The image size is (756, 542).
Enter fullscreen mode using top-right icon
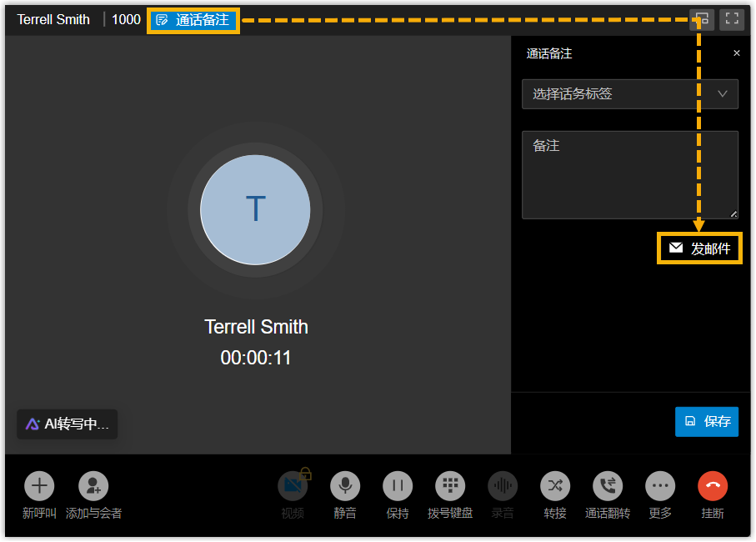pos(732,19)
